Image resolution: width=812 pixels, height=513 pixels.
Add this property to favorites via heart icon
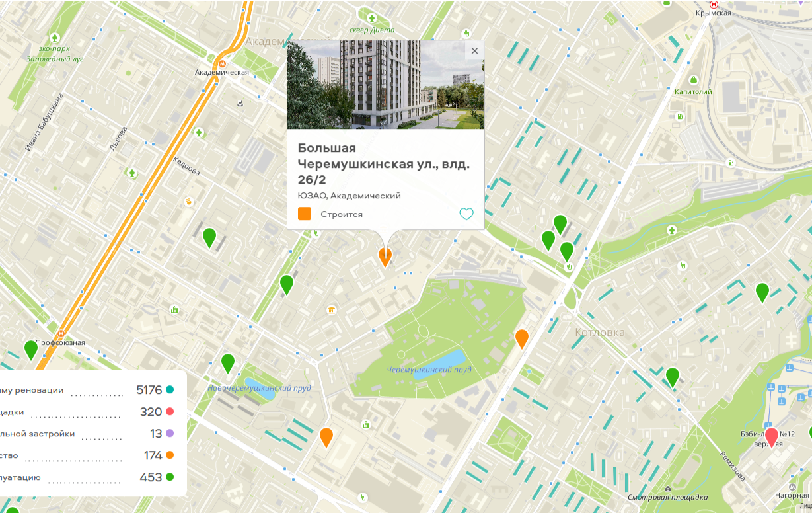click(x=466, y=214)
